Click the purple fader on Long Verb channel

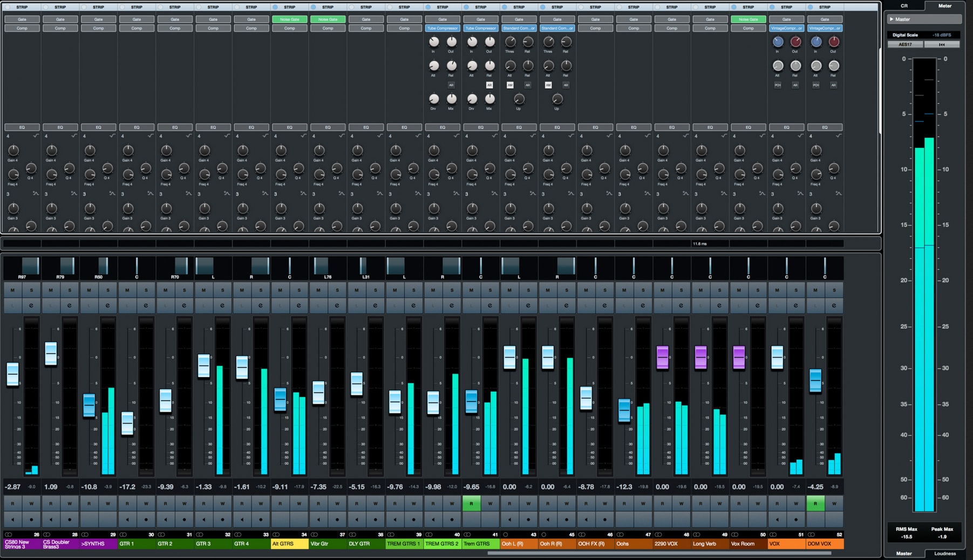tap(700, 357)
